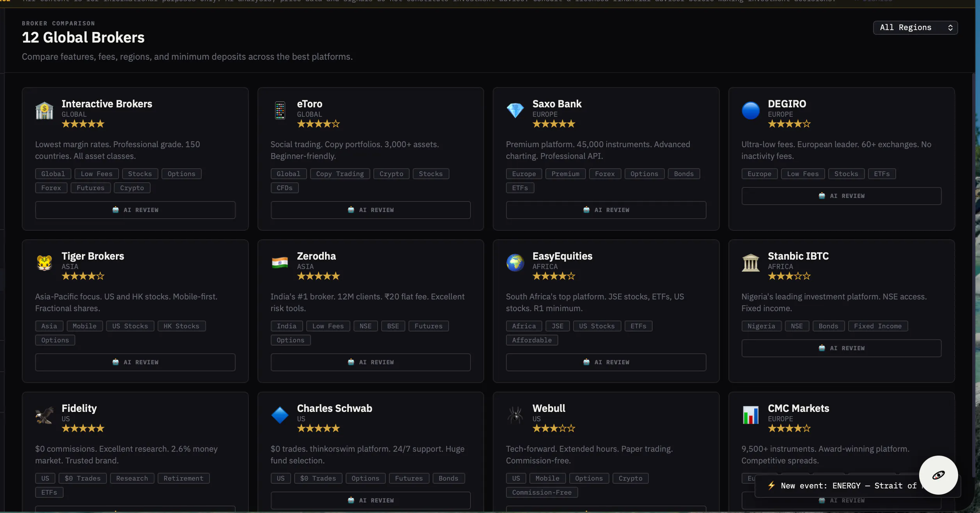Click the Saxo Bank diamond icon
980x513 pixels.
515,110
